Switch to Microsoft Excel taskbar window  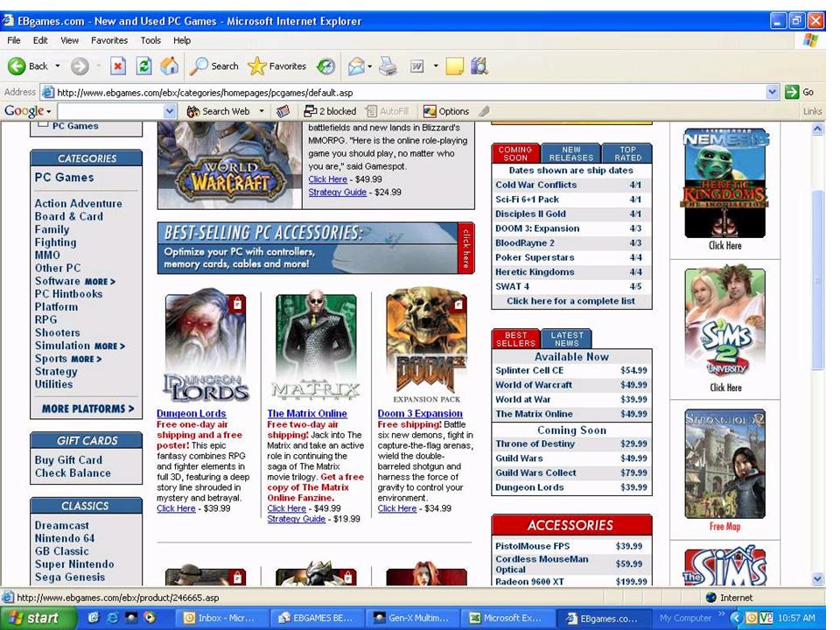tap(507, 618)
